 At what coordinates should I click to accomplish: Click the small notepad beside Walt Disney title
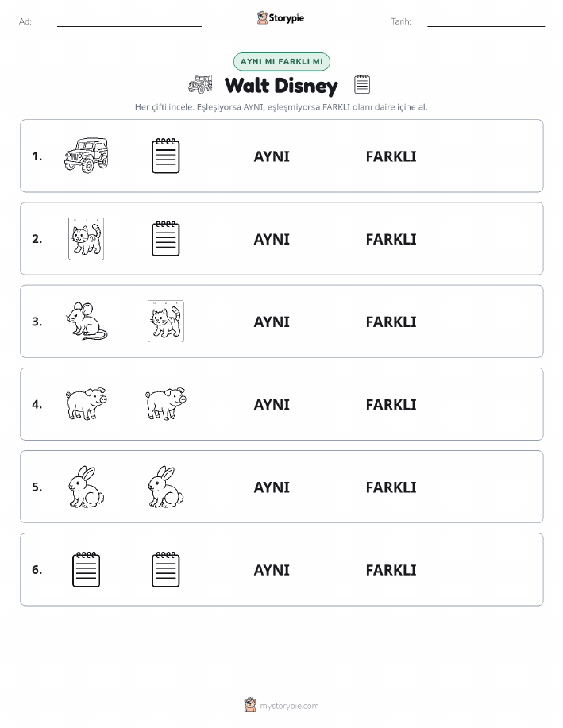pyautogui.click(x=362, y=84)
